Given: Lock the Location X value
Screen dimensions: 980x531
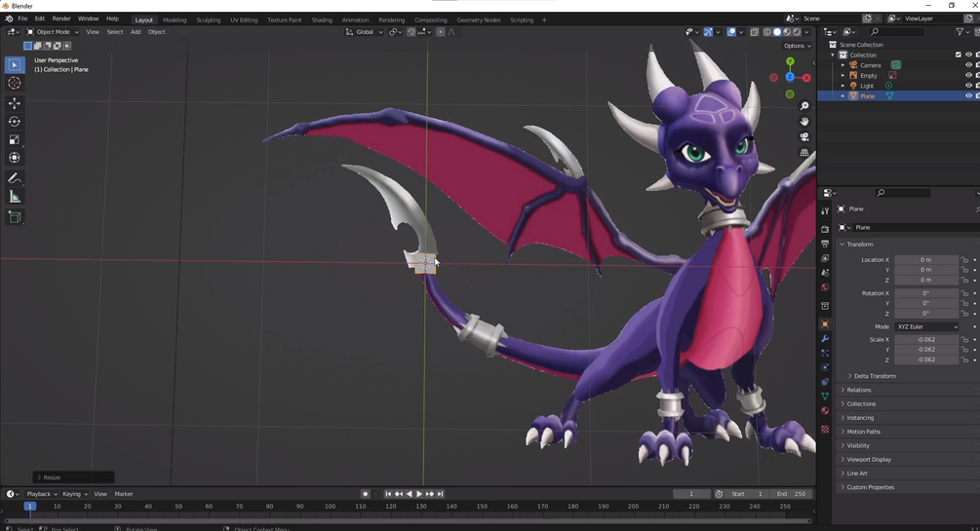Looking at the screenshot, I should click(x=965, y=260).
